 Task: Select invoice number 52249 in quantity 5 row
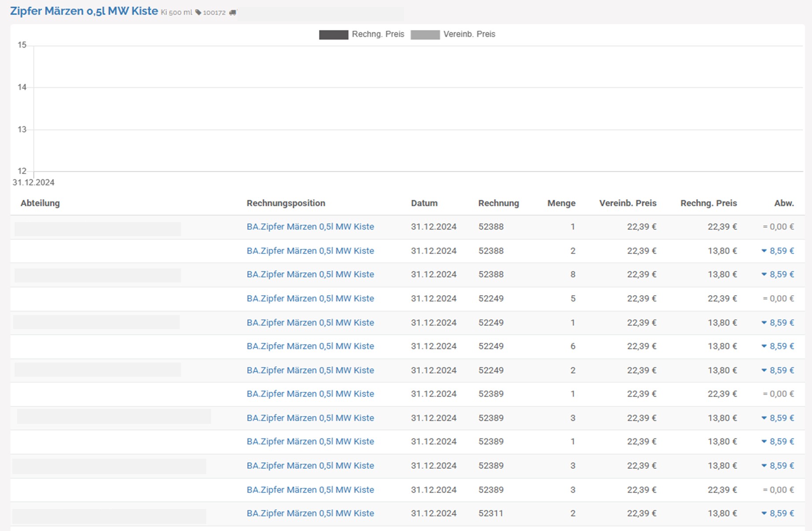[491, 298]
